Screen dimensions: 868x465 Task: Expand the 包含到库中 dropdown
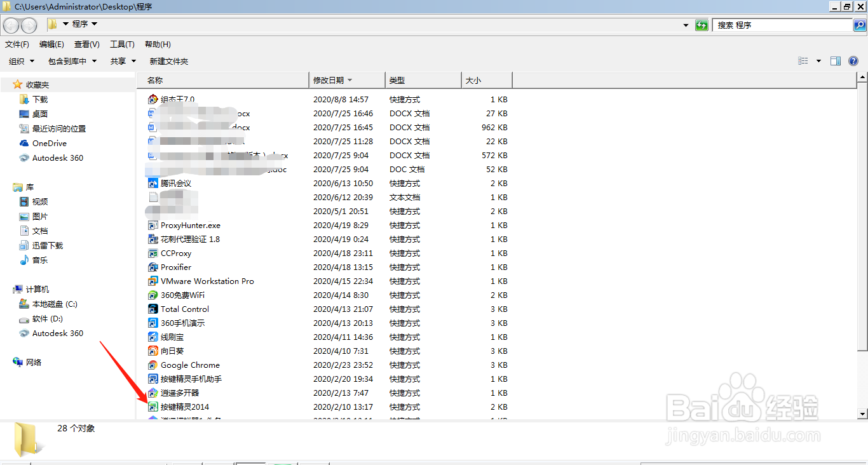(72, 61)
